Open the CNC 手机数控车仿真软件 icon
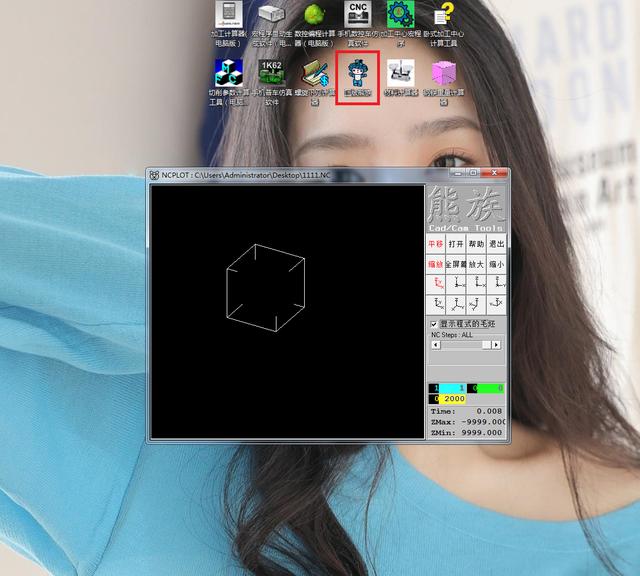 (x=357, y=22)
